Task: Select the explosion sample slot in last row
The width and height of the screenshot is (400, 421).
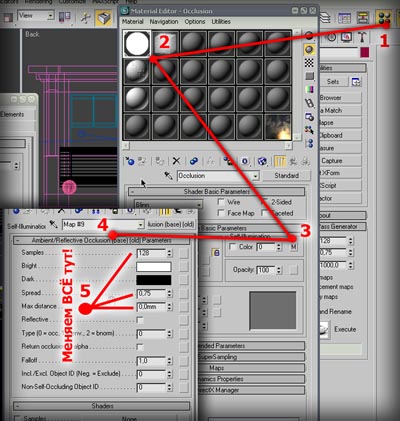Action: tap(278, 127)
